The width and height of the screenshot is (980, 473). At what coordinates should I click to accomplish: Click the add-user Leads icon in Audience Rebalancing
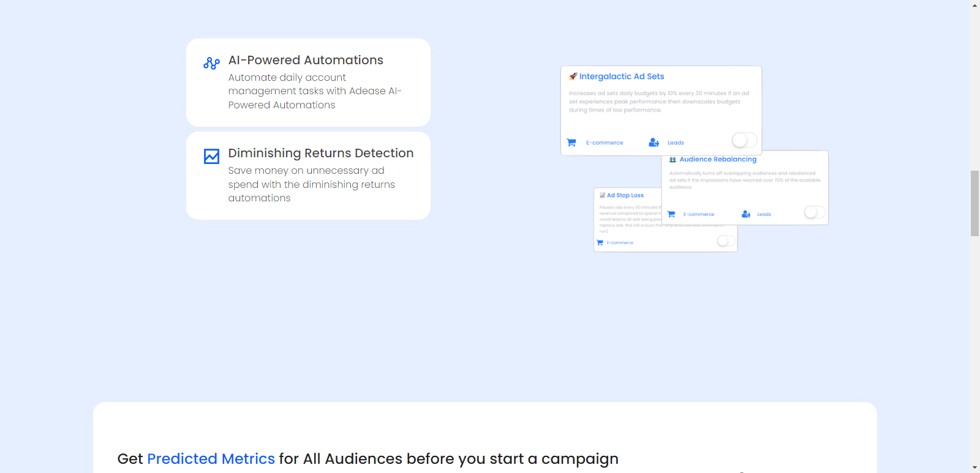coord(746,214)
